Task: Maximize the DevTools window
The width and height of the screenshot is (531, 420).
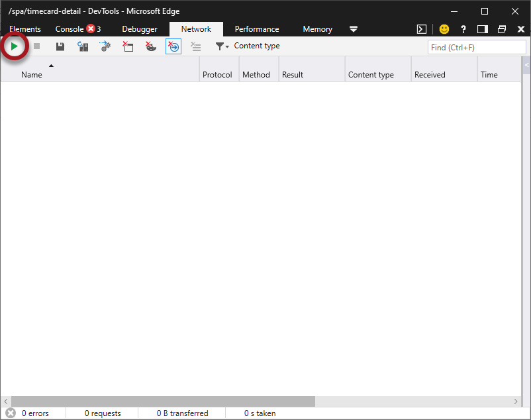Action: (x=485, y=11)
